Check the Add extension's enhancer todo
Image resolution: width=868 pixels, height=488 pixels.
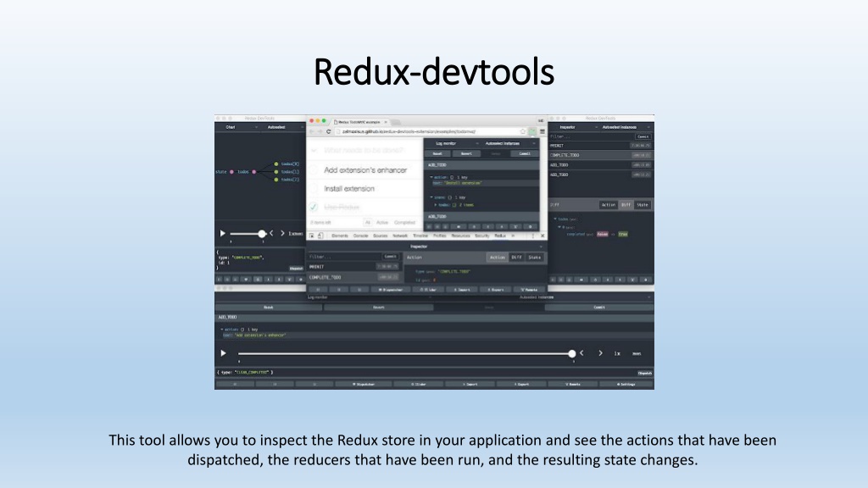[314, 169]
